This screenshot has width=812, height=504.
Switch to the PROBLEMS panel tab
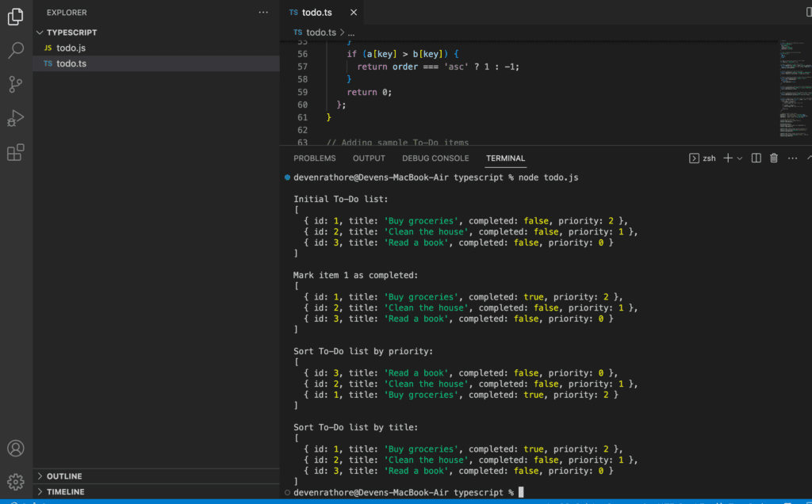(x=314, y=158)
